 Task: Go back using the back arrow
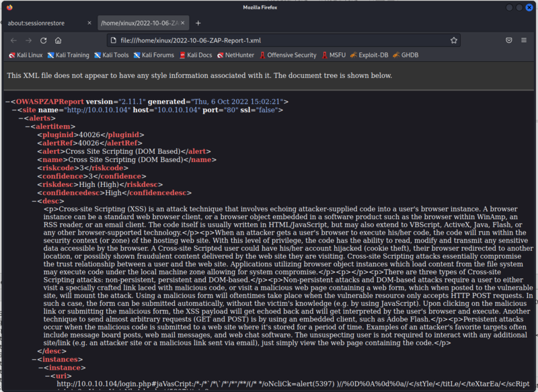point(13,40)
